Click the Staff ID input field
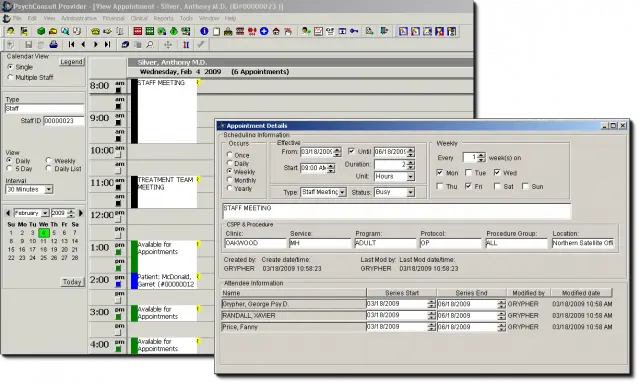The width and height of the screenshot is (640, 384). click(x=64, y=121)
